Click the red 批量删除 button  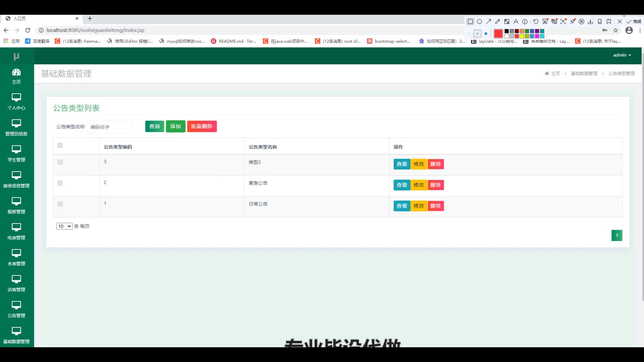pyautogui.click(x=202, y=126)
